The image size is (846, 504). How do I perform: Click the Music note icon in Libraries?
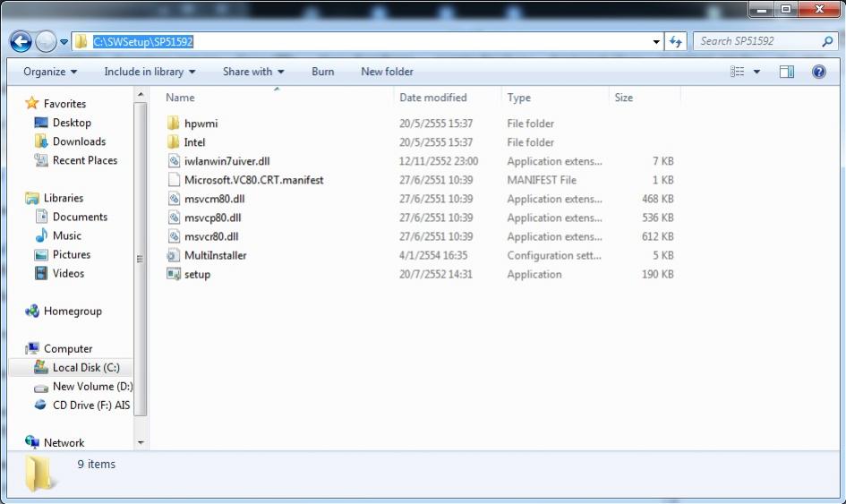click(41, 235)
